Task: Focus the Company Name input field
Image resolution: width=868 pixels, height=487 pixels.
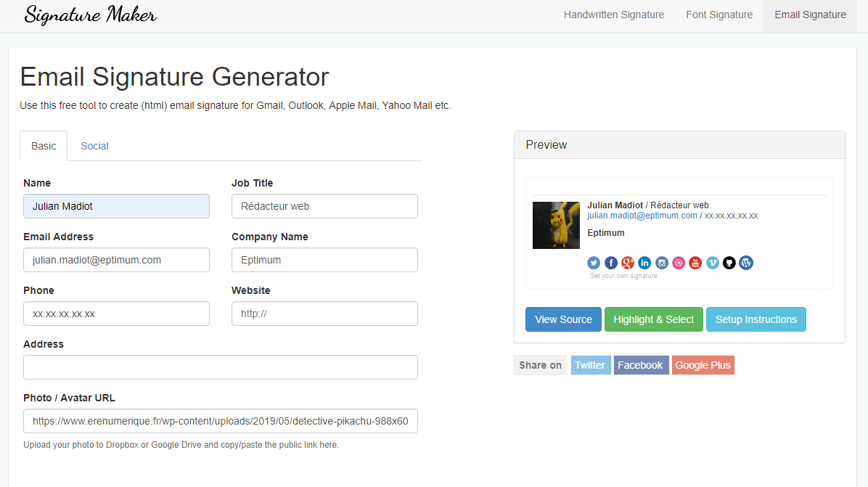Action: [x=324, y=260]
